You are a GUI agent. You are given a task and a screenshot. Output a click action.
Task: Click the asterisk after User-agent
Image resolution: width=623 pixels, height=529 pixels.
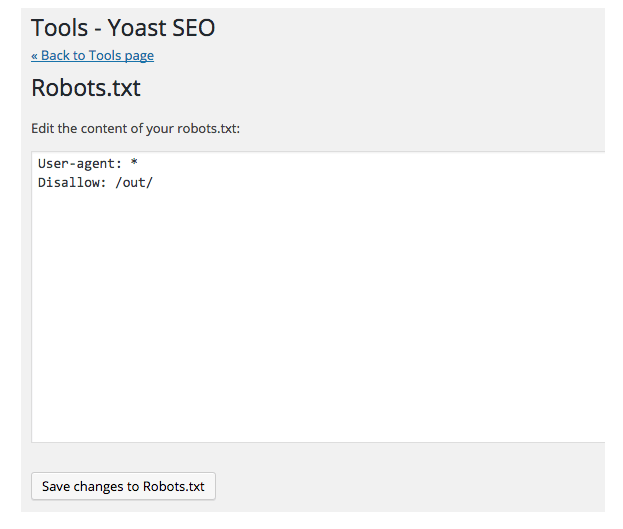[134, 162]
